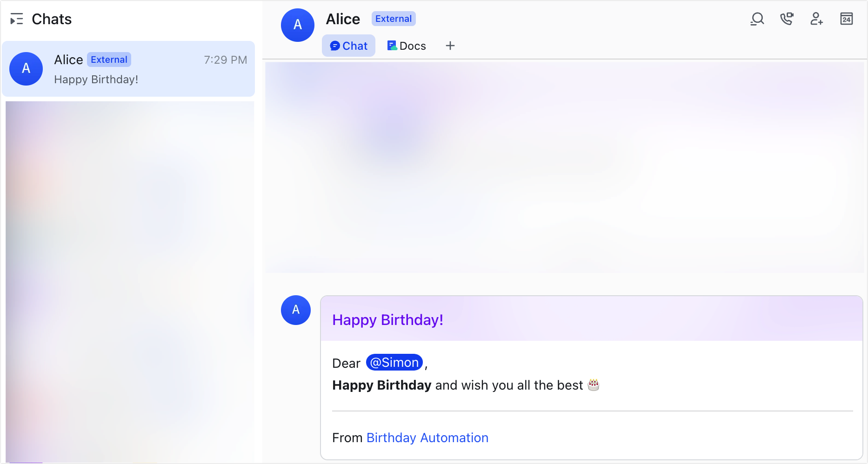The height and width of the screenshot is (464, 868).
Task: Click the @Simon mention
Action: pyautogui.click(x=394, y=362)
